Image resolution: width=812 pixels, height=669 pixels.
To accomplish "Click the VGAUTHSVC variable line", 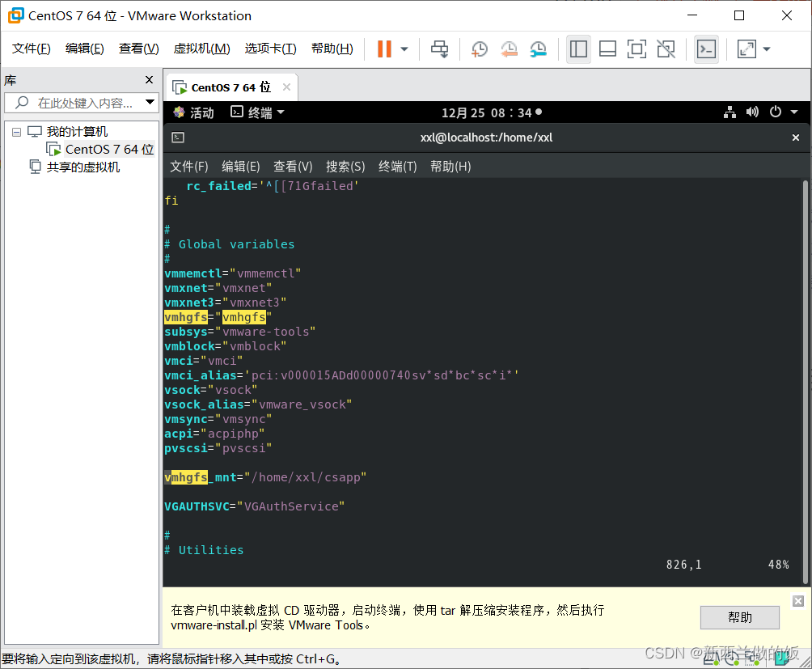I will 254,506.
